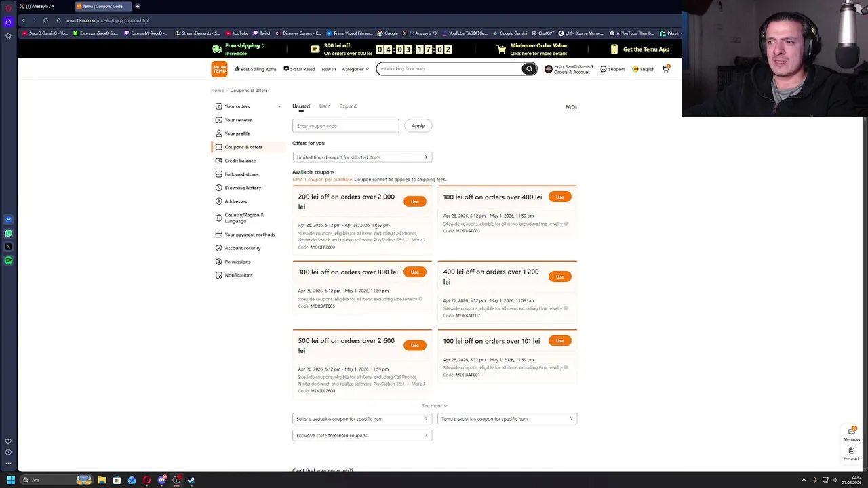Viewport: 868px width, 488px height.
Task: Switch to the Unused coupons tab
Action: tap(301, 106)
